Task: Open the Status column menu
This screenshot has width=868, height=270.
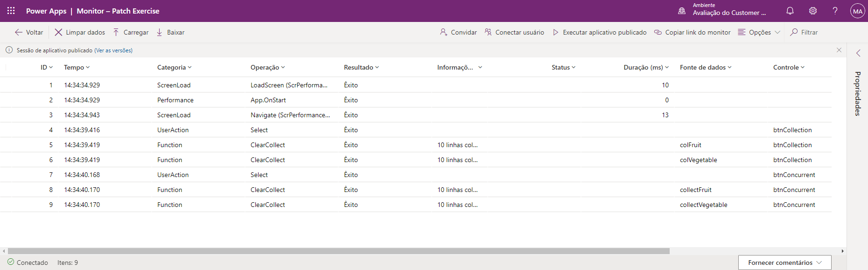Action: (x=564, y=67)
